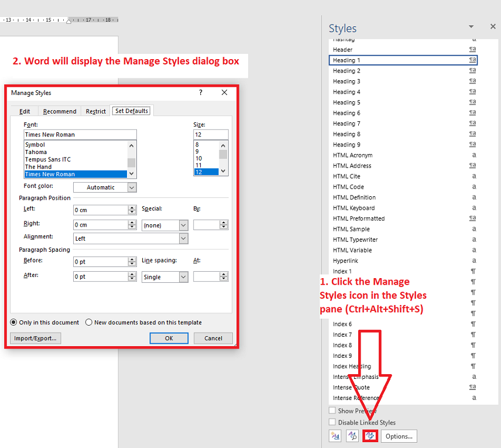Adjust the At spacing spinner
The image size is (501, 448).
click(x=224, y=276)
